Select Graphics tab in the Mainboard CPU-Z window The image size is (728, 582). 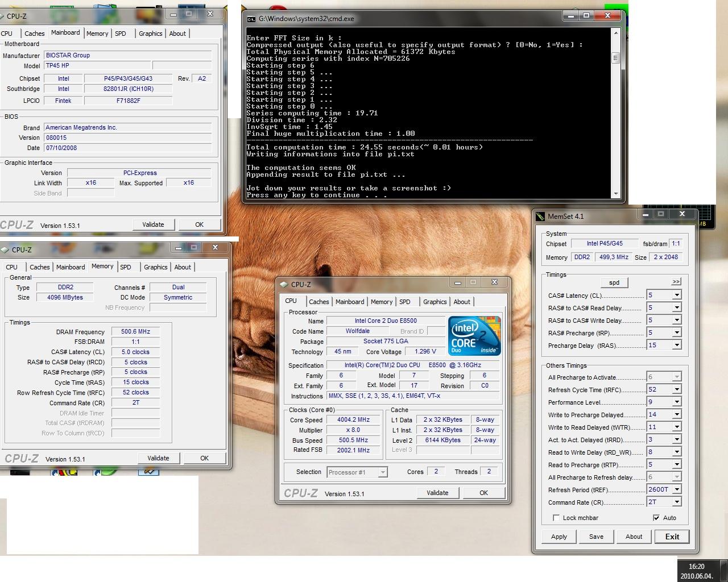(x=151, y=34)
